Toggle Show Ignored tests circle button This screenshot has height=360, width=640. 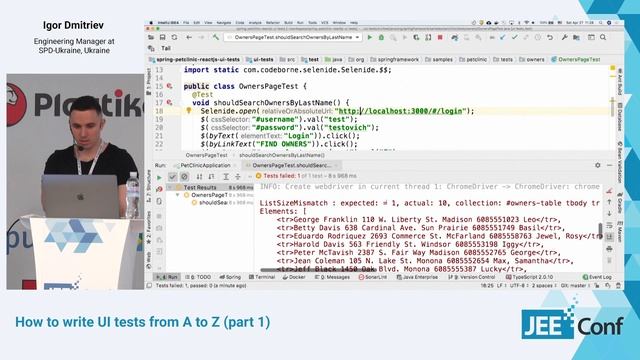click(184, 176)
